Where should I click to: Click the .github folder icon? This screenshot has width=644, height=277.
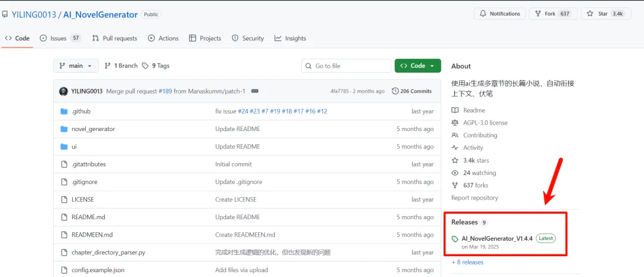pos(64,111)
